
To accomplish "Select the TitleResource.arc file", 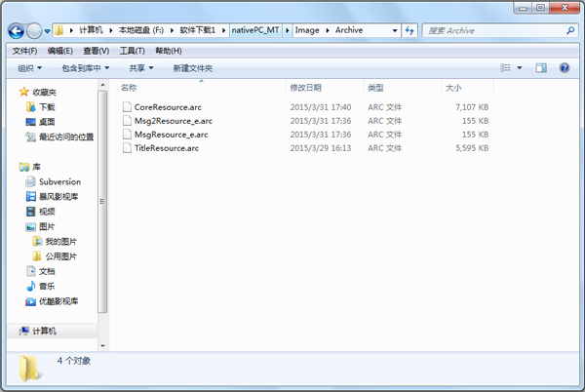I will pos(166,147).
